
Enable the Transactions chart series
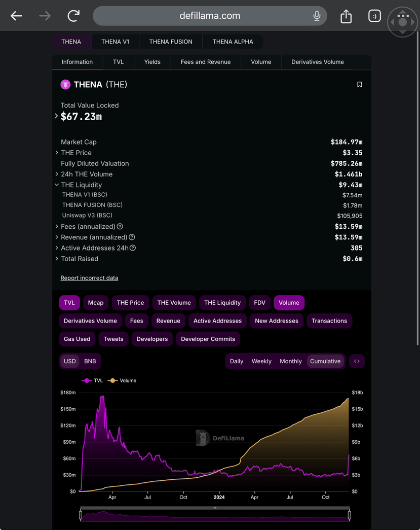[x=329, y=321]
